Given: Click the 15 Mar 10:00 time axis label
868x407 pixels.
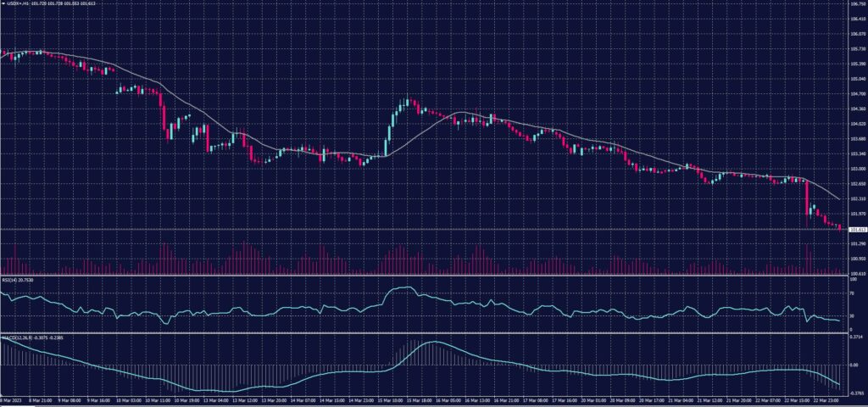Looking at the screenshot, I should (391, 399).
